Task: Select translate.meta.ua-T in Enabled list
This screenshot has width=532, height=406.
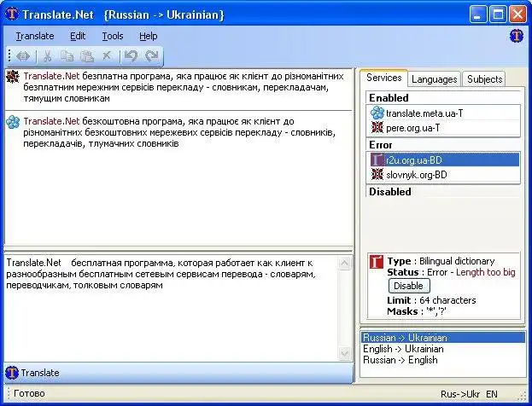Action: (x=443, y=113)
